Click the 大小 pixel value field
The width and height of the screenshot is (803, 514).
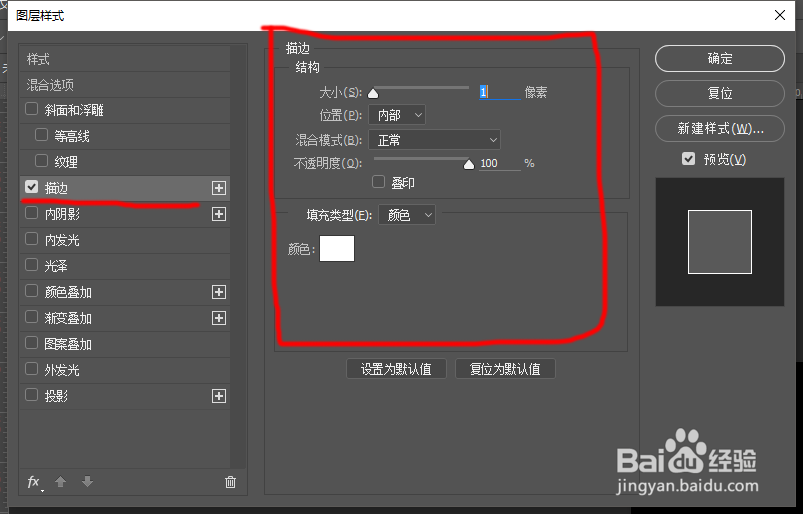click(x=499, y=92)
